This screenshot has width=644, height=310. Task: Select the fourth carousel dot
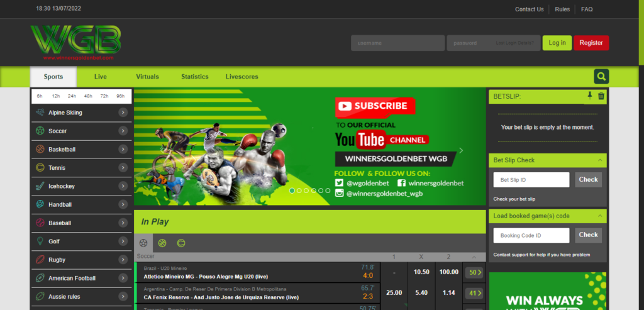(x=314, y=191)
